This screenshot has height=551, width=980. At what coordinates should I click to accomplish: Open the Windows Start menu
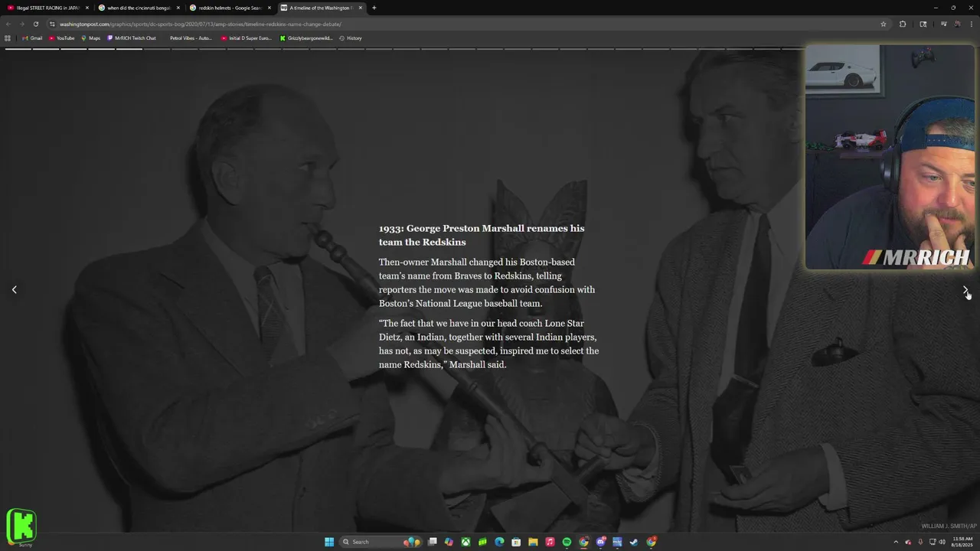(x=329, y=542)
